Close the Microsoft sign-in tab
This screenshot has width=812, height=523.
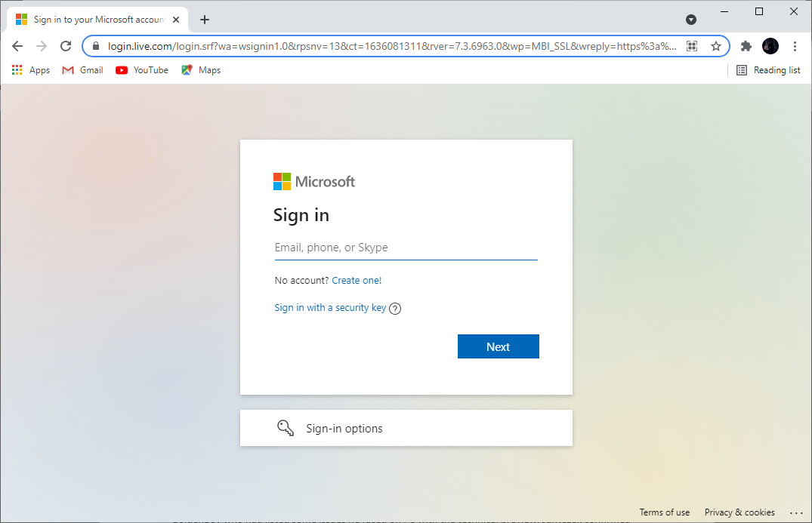(176, 20)
